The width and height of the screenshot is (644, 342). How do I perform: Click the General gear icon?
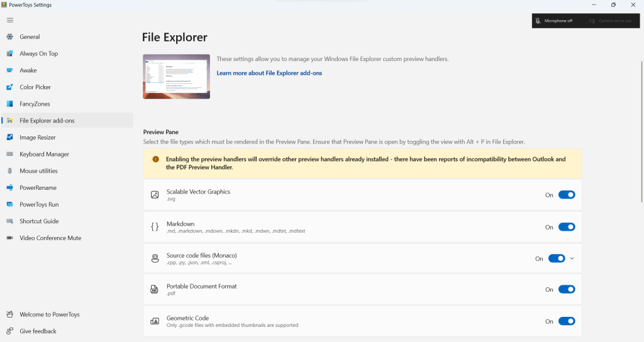click(x=10, y=36)
